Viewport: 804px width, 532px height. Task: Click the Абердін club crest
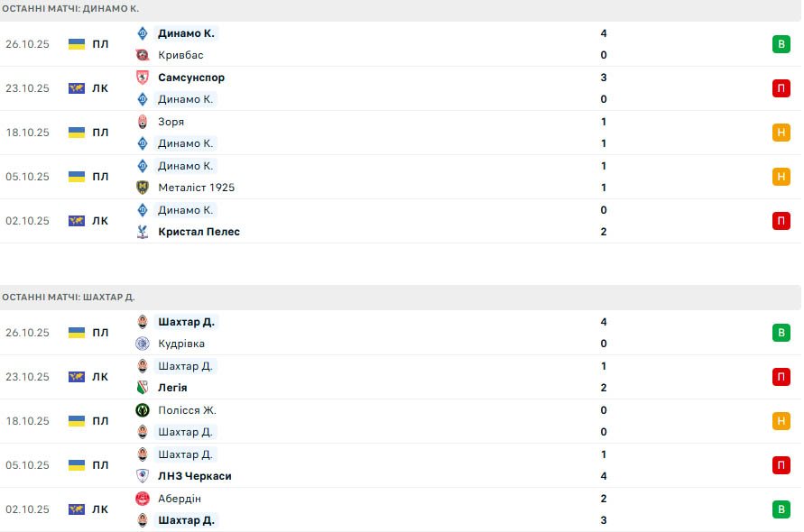(142, 499)
